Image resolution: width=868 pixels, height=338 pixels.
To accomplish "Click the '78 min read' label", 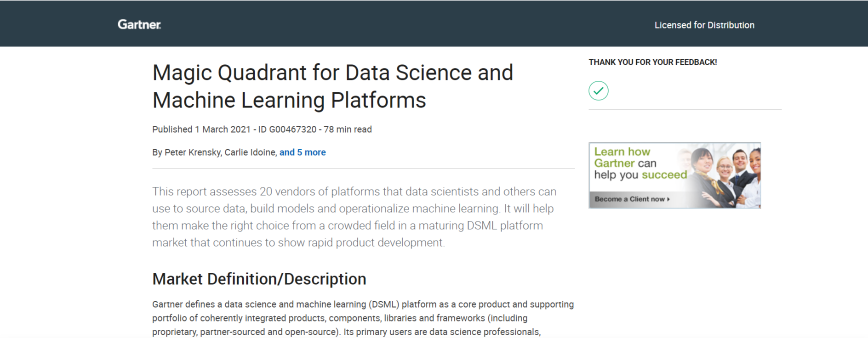I will click(348, 130).
